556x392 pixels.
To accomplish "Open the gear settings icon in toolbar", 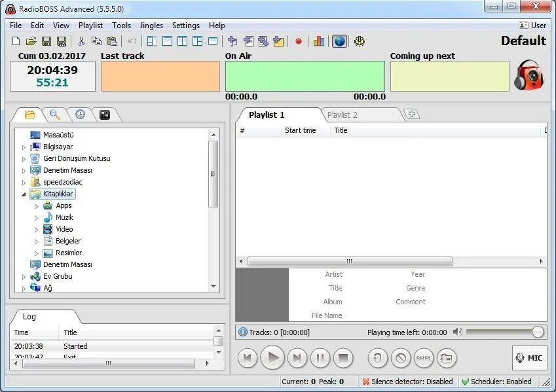I will coord(359,41).
